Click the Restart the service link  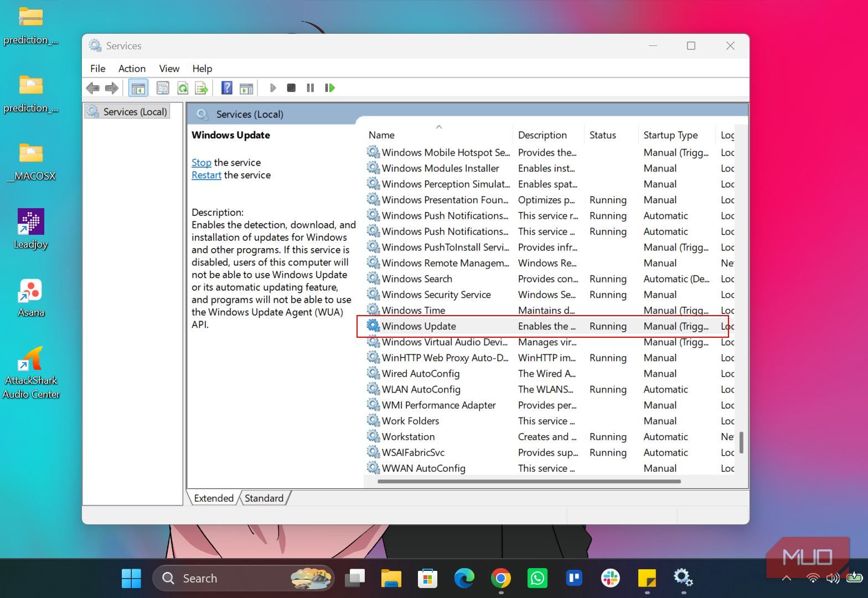coord(206,175)
